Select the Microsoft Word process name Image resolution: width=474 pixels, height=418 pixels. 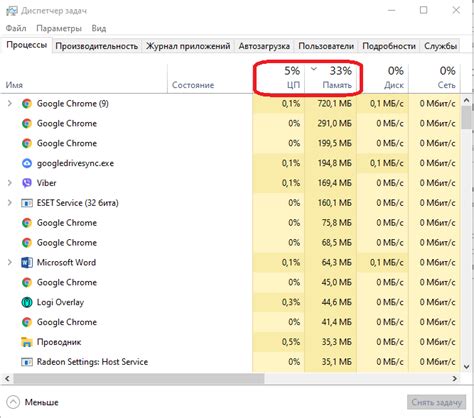coord(66,263)
